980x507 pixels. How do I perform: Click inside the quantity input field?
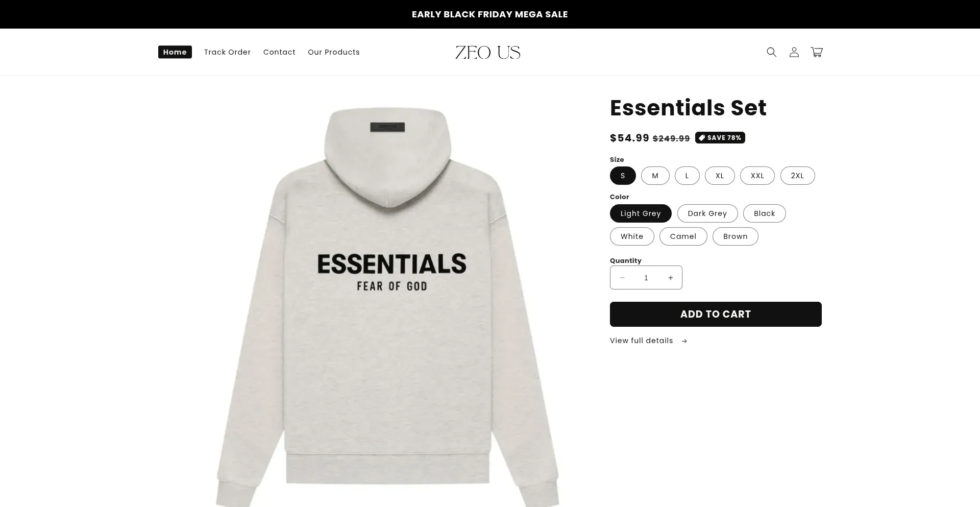tap(646, 277)
